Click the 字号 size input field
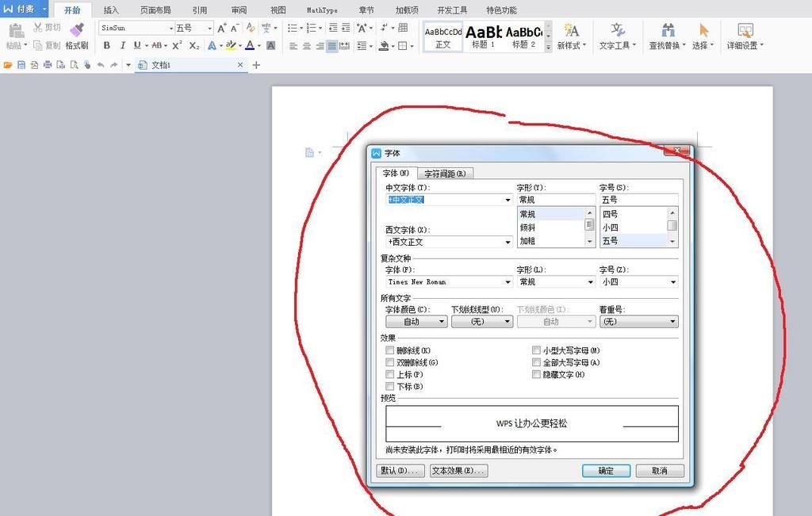Viewport: 812px width, 516px height. coord(638,200)
